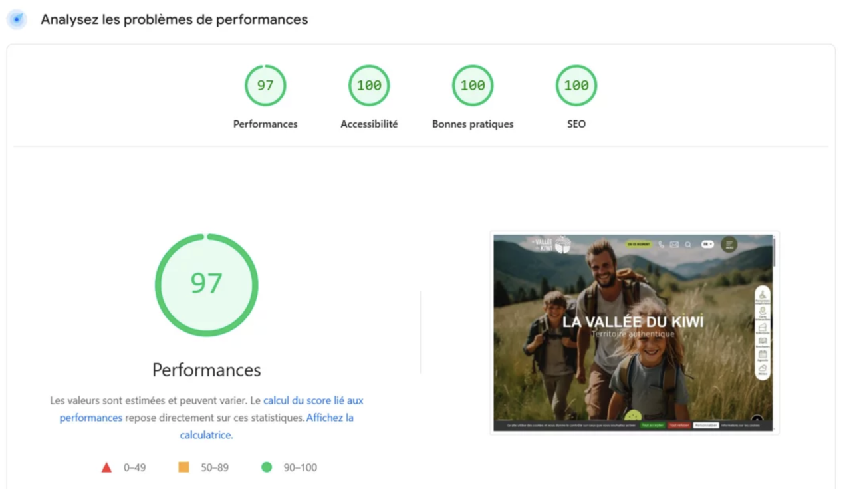Click the phone icon in the site preview
The width and height of the screenshot is (851, 504).
pyautogui.click(x=661, y=245)
